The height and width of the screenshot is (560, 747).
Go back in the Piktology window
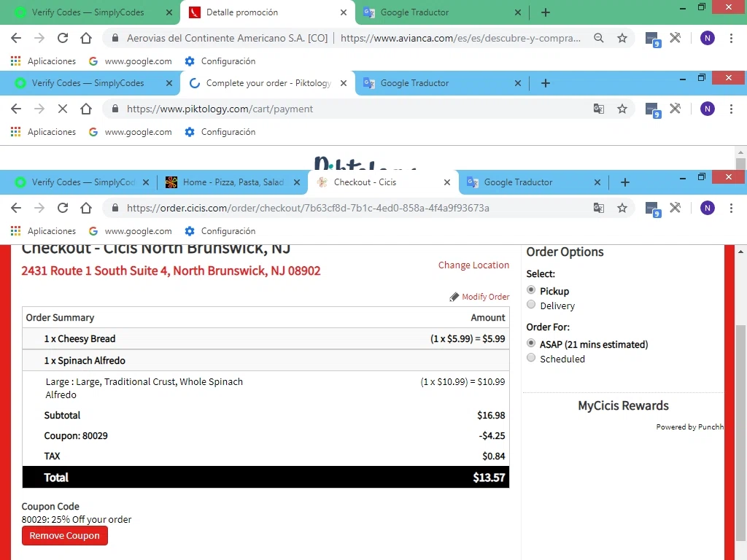pos(16,109)
